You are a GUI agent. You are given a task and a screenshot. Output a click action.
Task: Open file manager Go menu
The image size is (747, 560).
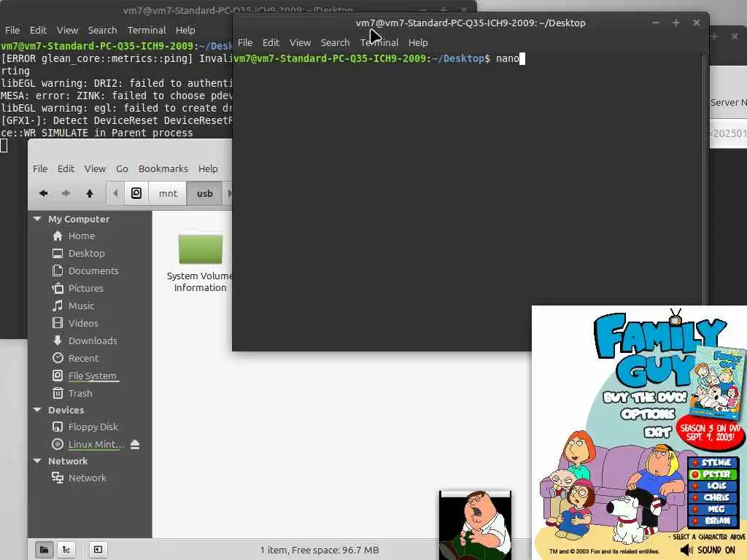click(122, 168)
